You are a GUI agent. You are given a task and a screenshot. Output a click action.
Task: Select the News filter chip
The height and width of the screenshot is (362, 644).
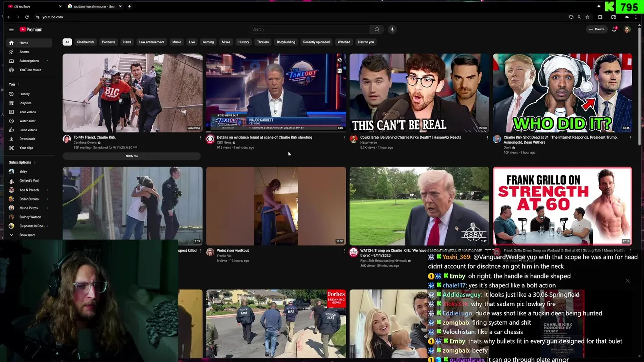pyautogui.click(x=127, y=42)
